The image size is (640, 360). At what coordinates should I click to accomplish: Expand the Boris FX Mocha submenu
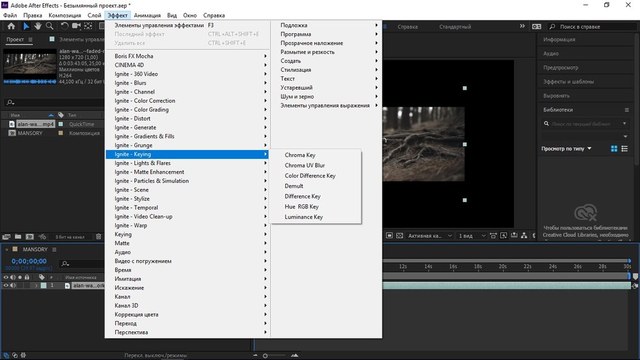pyautogui.click(x=187, y=56)
